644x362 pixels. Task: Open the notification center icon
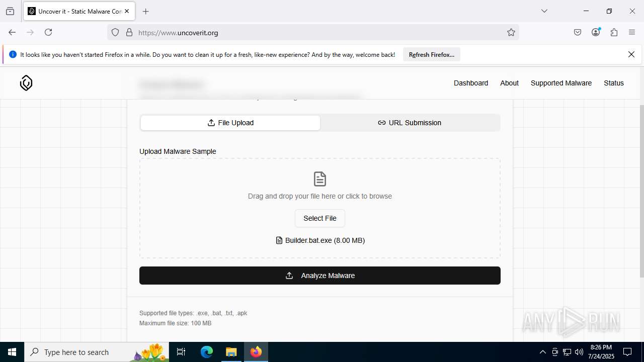627,352
